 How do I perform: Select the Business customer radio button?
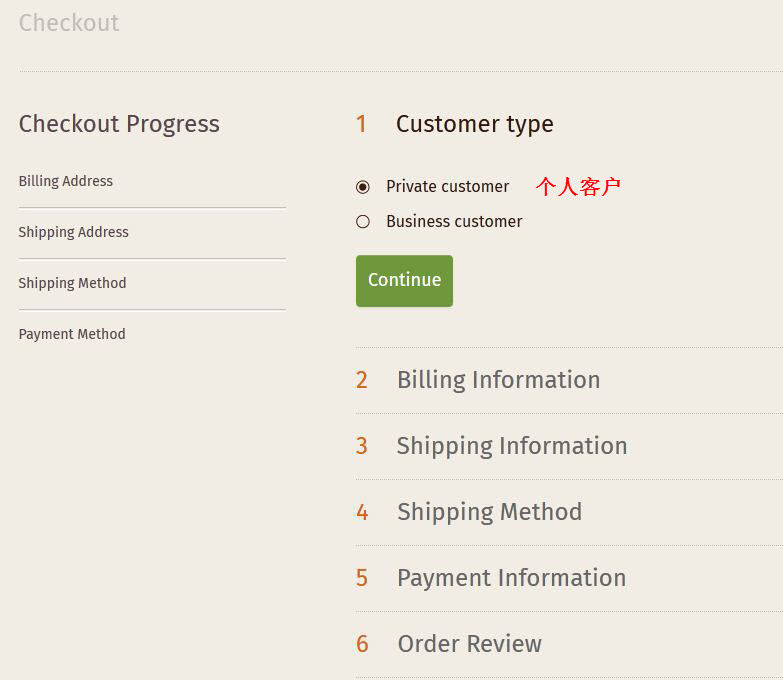click(363, 222)
